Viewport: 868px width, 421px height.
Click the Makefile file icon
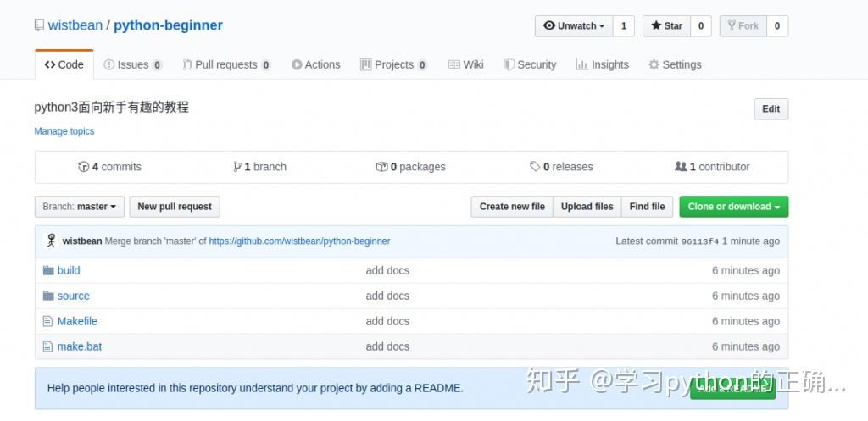pos(48,321)
